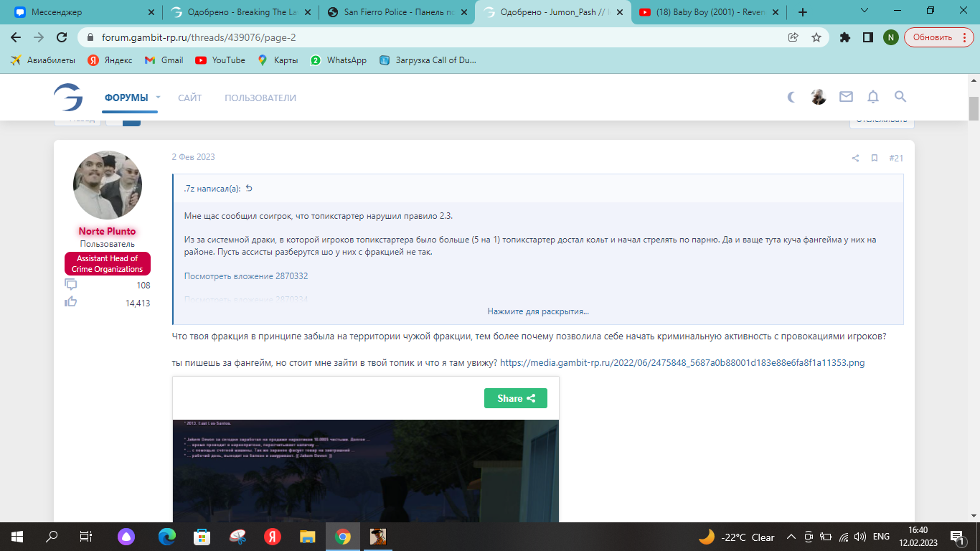Open Norte Plunto's profile avatar
The width and height of the screenshot is (980, 551).
[x=108, y=185]
